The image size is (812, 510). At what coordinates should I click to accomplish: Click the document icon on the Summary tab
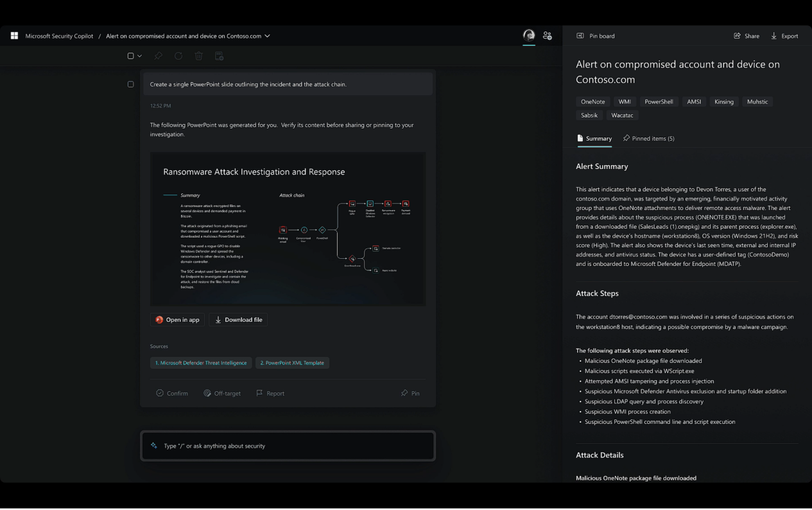coord(580,138)
